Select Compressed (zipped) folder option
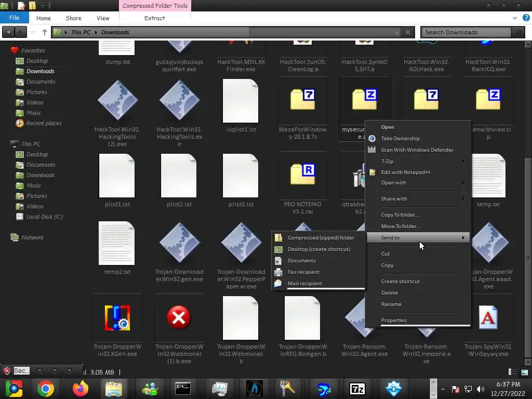 tap(319, 237)
